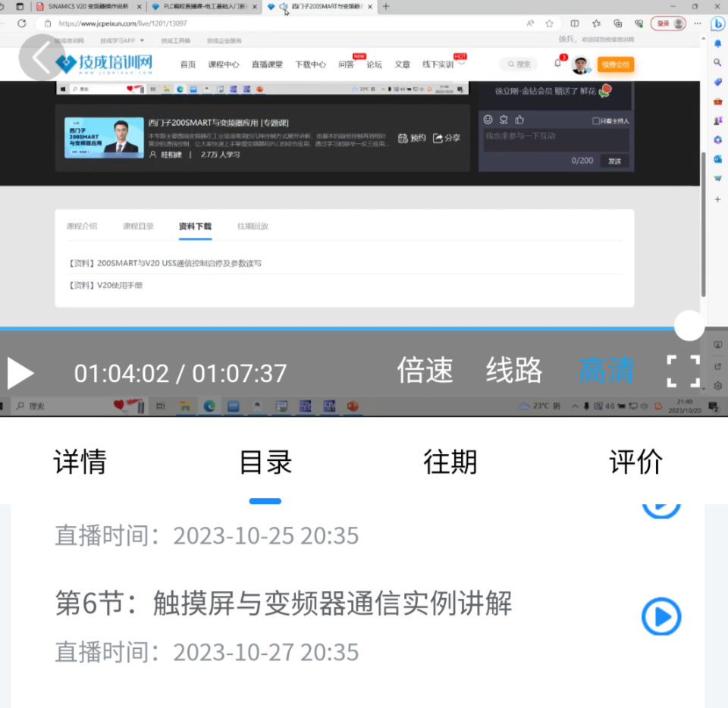This screenshot has width=728, height=708.
Task: Click the orange 续费会员 button
Action: [x=616, y=64]
